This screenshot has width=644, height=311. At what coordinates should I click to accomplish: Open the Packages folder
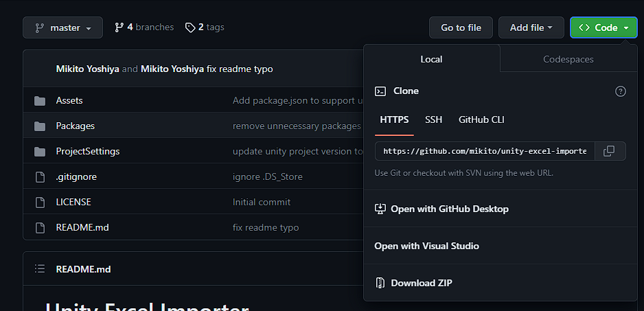click(75, 126)
